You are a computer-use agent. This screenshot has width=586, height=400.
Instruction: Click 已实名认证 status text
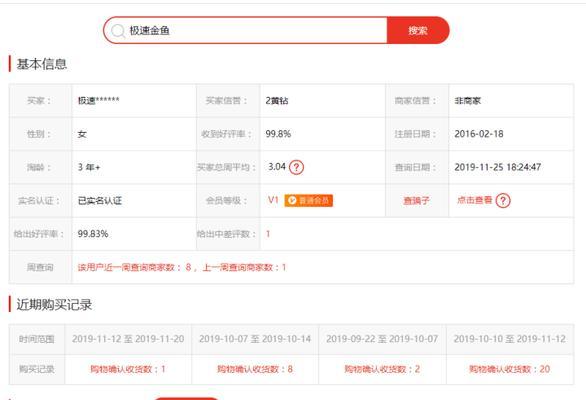[x=100, y=201]
